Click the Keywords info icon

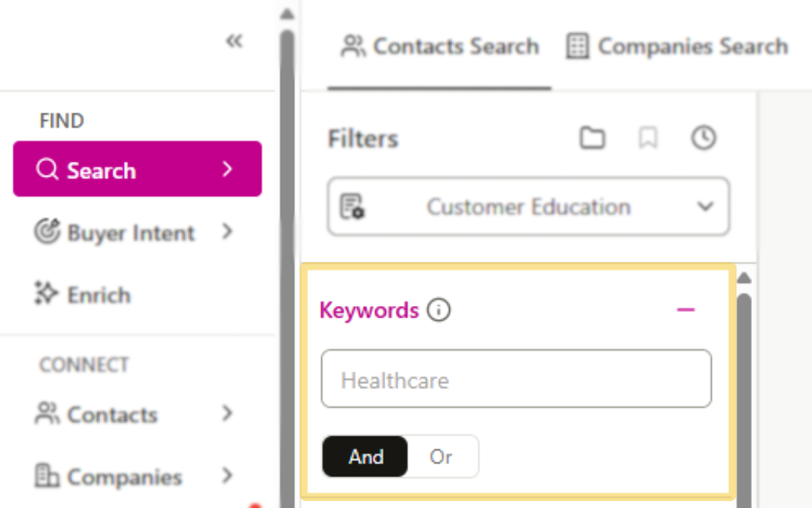pos(438,310)
